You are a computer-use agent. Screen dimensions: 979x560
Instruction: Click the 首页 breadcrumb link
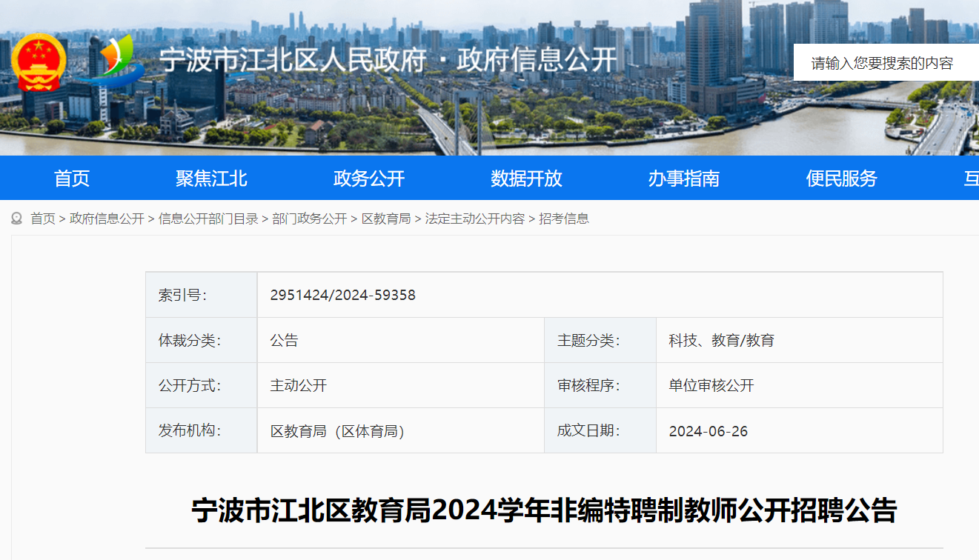pos(43,219)
